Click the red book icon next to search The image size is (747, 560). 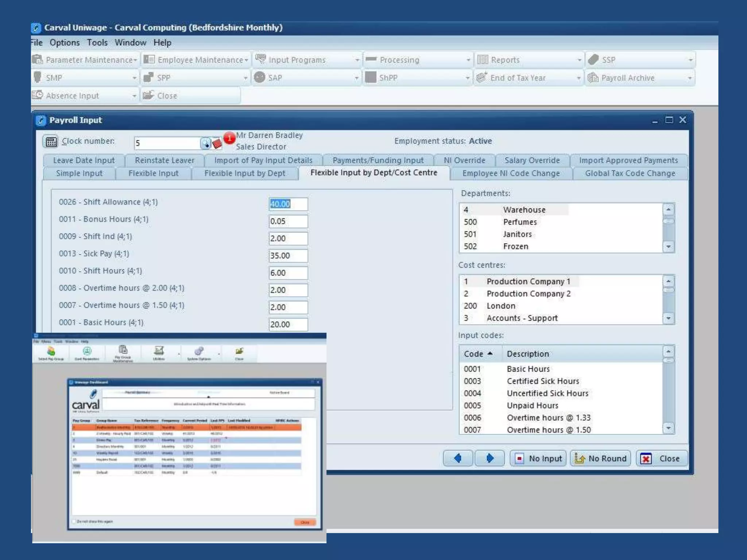217,144
